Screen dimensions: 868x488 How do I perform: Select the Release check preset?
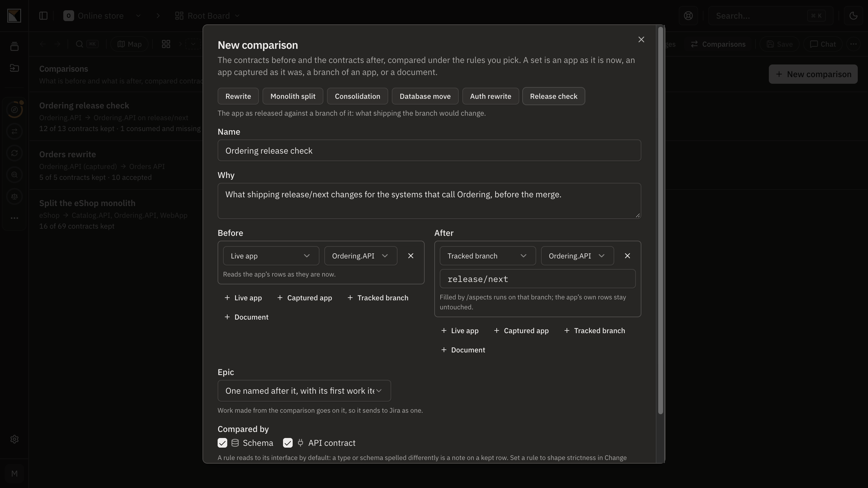(553, 96)
